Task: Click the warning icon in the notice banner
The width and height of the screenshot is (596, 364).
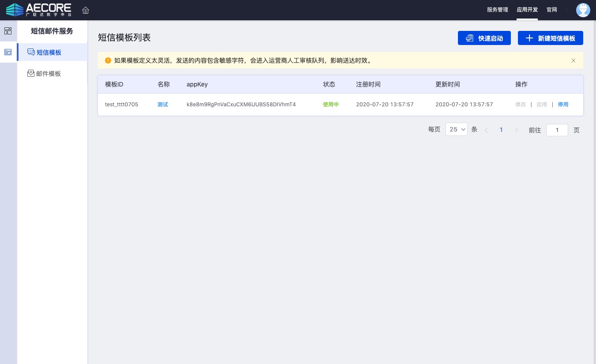Action: pos(108,60)
